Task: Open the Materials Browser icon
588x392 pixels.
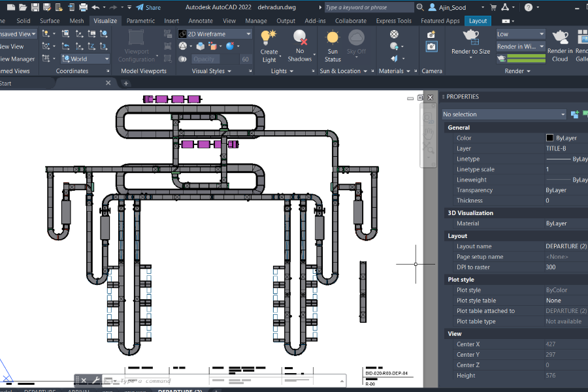Action: tap(394, 34)
